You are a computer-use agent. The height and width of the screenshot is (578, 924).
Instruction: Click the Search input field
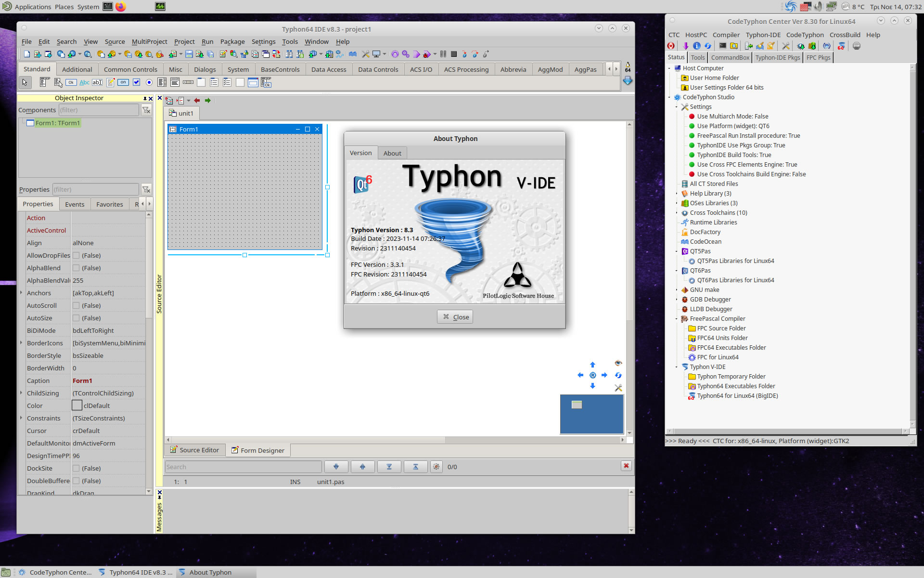coord(243,467)
